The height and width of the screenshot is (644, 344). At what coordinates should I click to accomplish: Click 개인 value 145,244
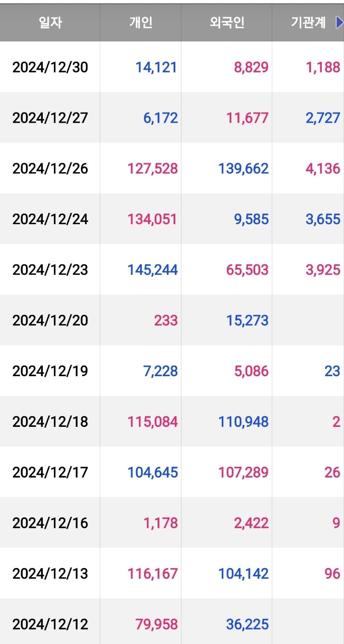point(152,270)
